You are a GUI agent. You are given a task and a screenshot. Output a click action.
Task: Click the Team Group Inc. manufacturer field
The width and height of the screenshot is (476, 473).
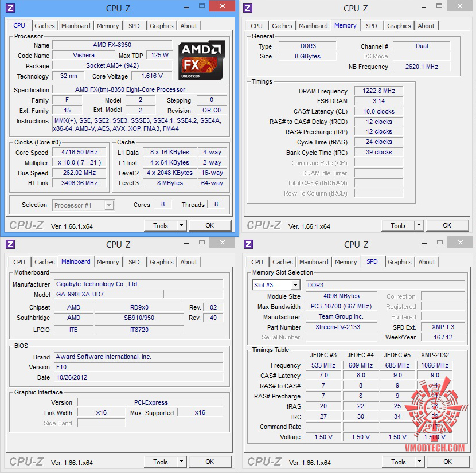coord(341,316)
